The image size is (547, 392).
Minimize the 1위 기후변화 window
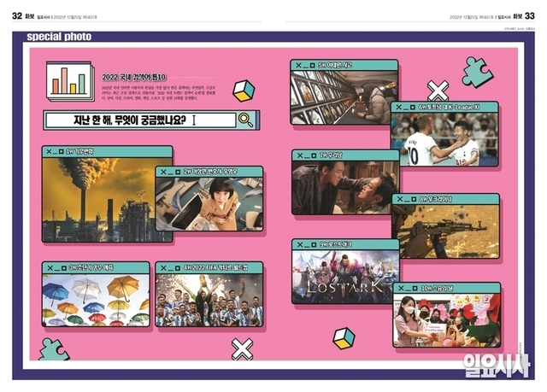[x=56, y=153]
